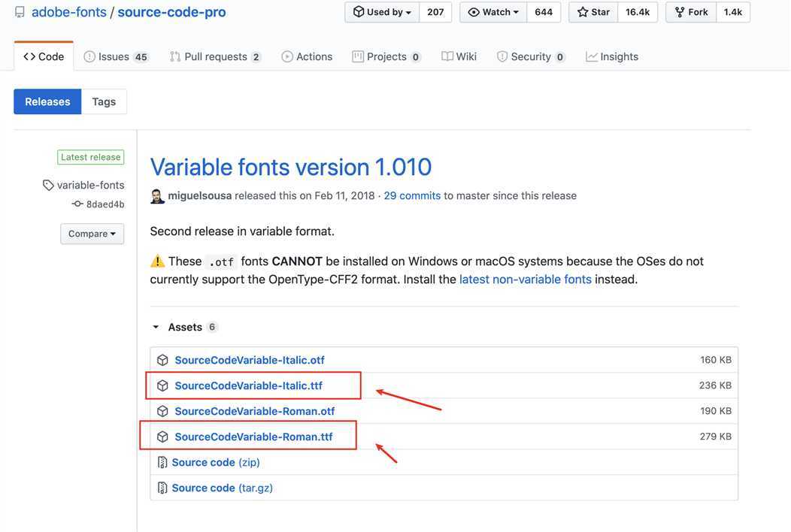The height and width of the screenshot is (532, 791).
Task: Click the zip file icon for Source code (zip)
Action: coord(162,462)
